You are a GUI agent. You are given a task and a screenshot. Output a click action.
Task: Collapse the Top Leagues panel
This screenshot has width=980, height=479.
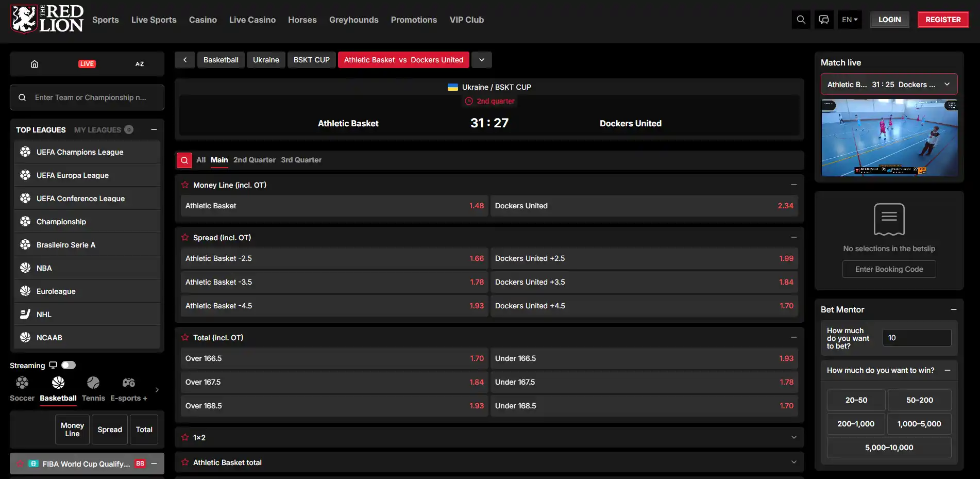(x=154, y=129)
